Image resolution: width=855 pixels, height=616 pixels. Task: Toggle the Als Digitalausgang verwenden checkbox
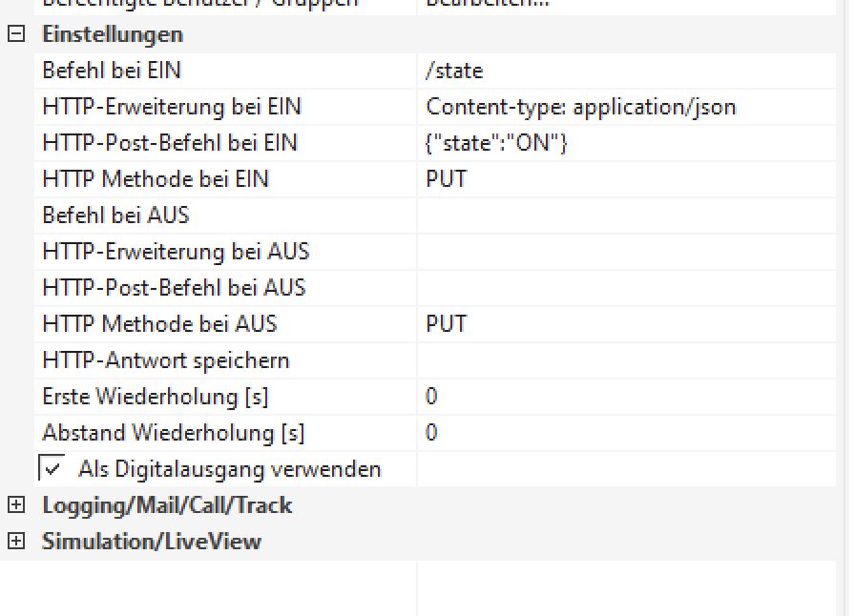51,468
